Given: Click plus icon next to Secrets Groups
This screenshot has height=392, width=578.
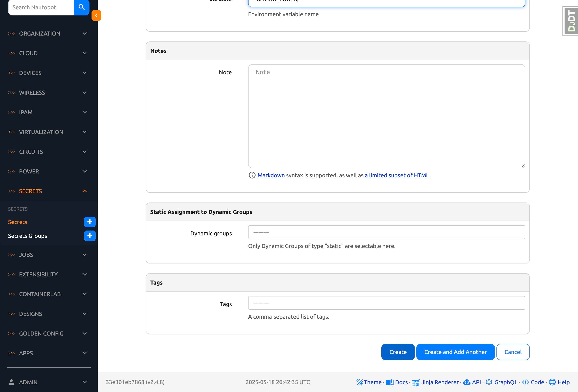Looking at the screenshot, I should [90, 236].
